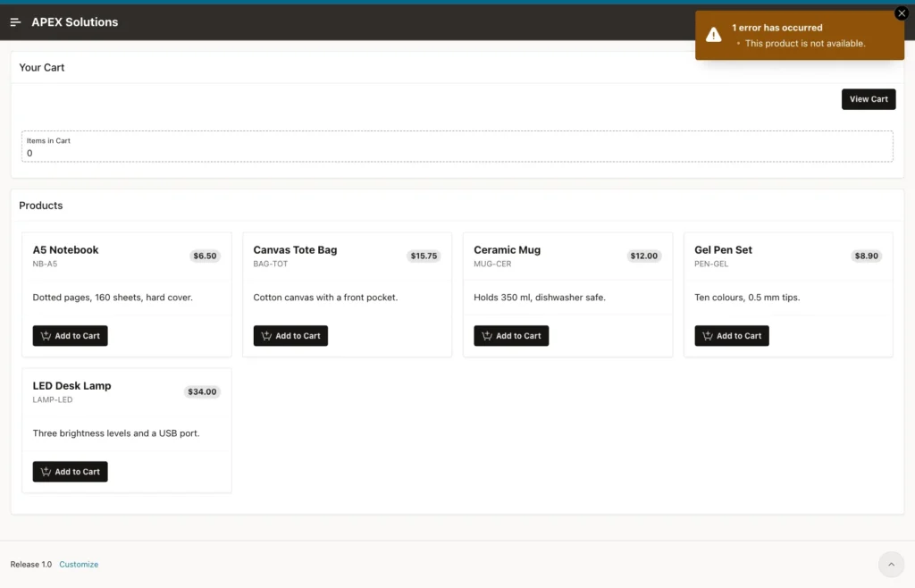
Task: Close the error notification
Action: (x=901, y=13)
